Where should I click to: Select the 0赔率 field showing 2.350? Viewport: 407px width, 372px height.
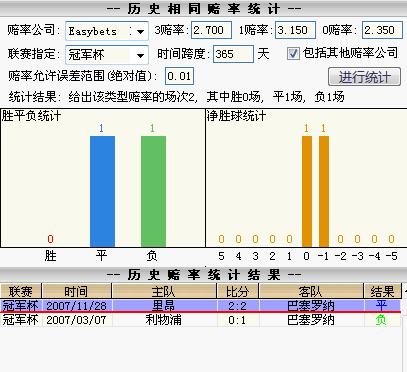(x=382, y=30)
